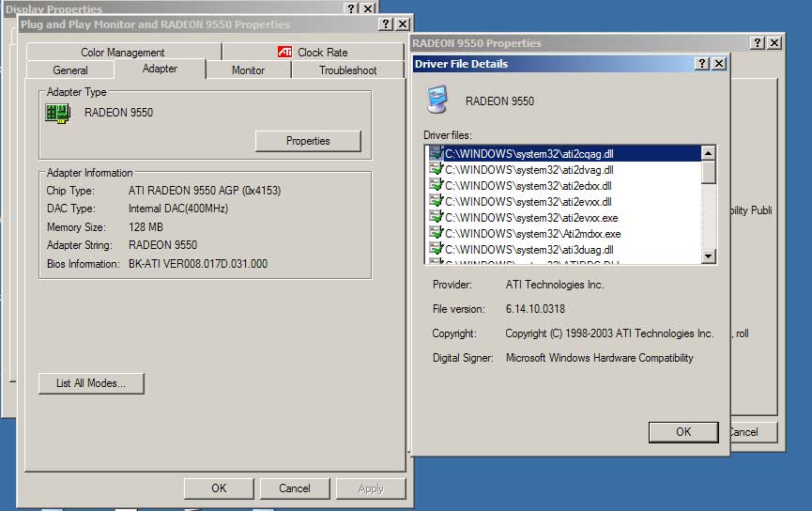812x511 pixels.
Task: Click the red ATI logo on Clock Rate tab
Action: point(285,53)
